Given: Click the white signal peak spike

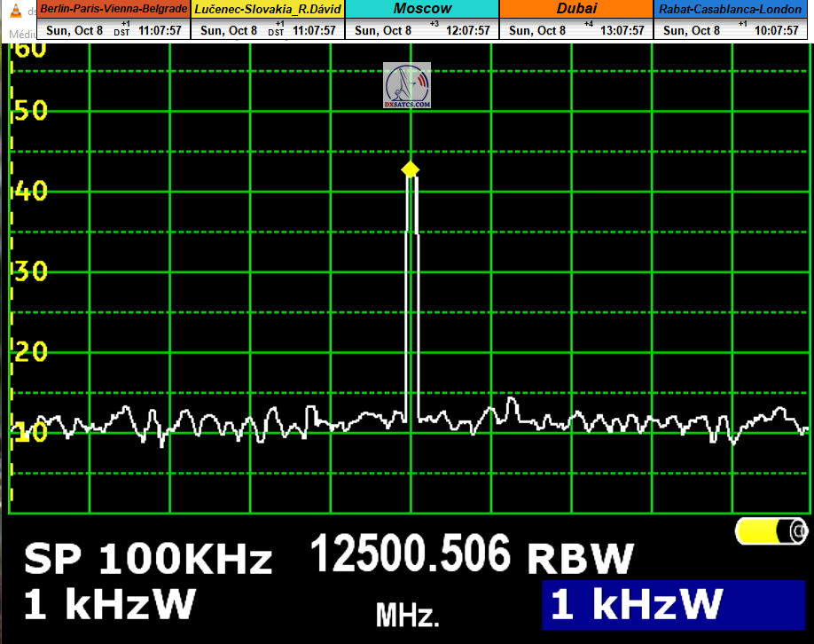Looking at the screenshot, I should pos(411,293).
